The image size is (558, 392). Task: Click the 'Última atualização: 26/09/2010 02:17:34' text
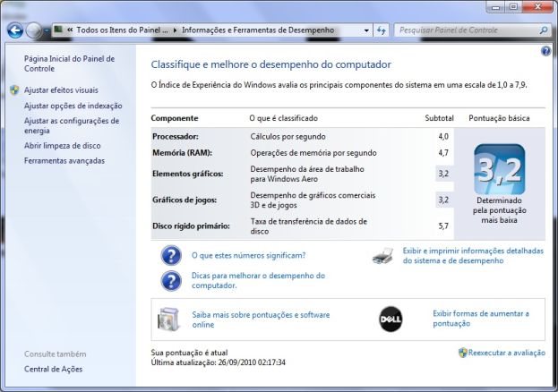[x=219, y=362]
